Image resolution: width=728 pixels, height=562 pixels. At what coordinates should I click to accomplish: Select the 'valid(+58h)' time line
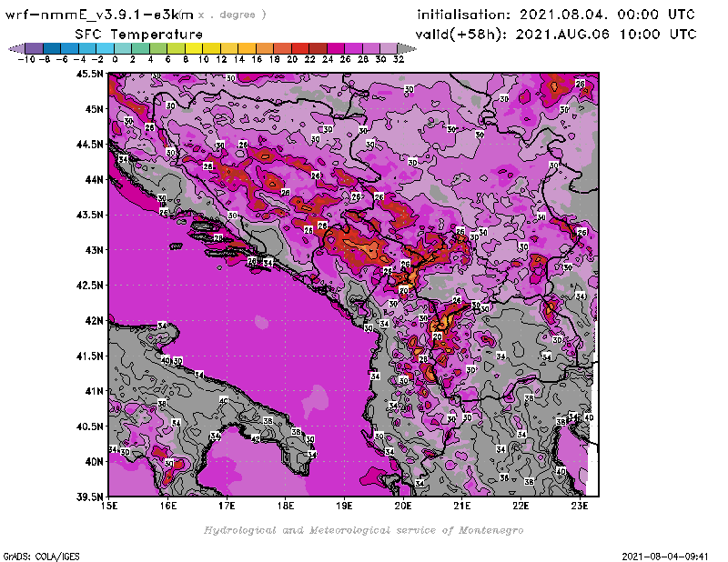(x=556, y=35)
